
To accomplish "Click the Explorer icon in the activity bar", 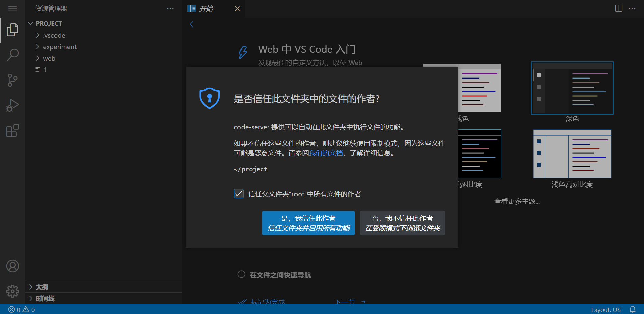I will coord(12,30).
